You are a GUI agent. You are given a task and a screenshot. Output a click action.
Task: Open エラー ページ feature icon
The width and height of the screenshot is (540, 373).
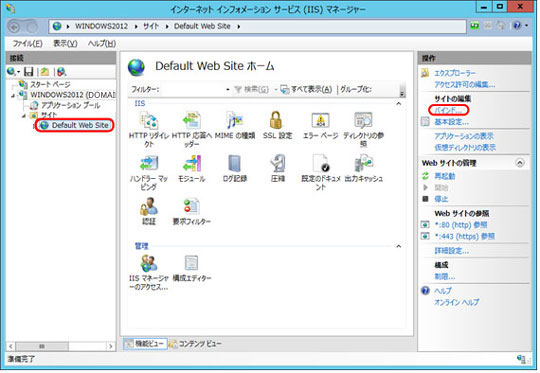coord(320,121)
